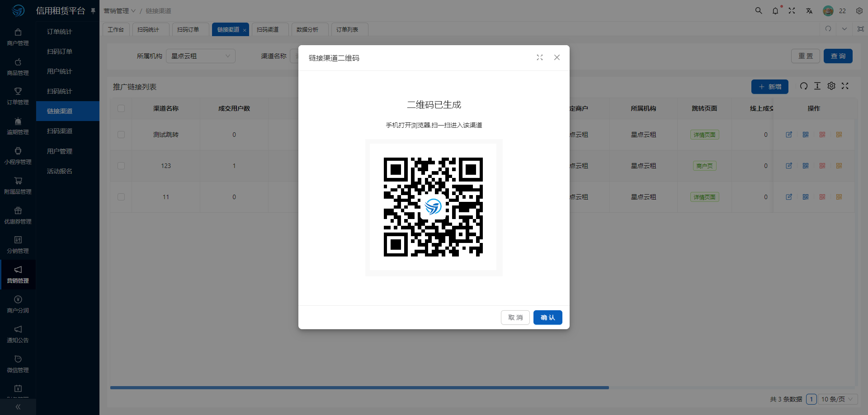Tick the select-all checkbox in the table header
Screen dimensions: 868x415
[x=121, y=108]
